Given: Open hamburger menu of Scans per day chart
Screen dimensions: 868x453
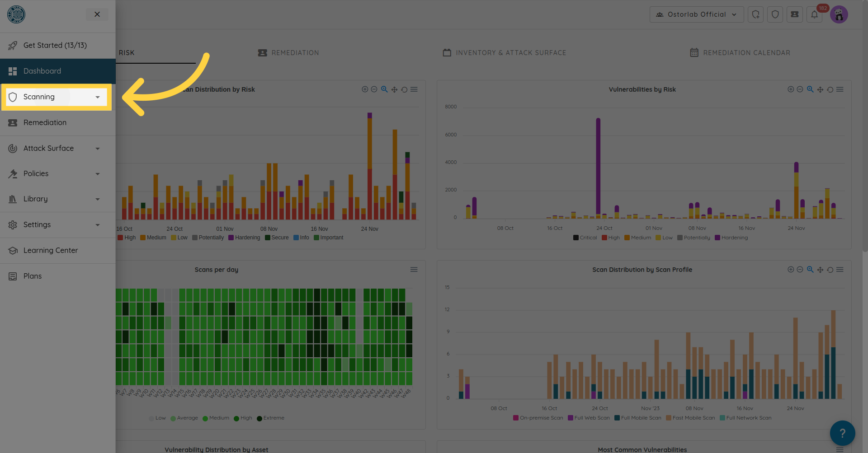Looking at the screenshot, I should pos(414,270).
